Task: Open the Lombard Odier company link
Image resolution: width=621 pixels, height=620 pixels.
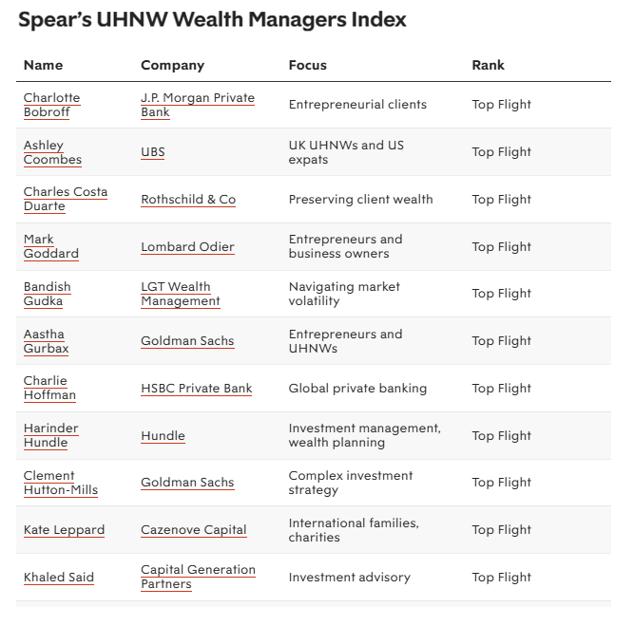Action: (x=188, y=246)
